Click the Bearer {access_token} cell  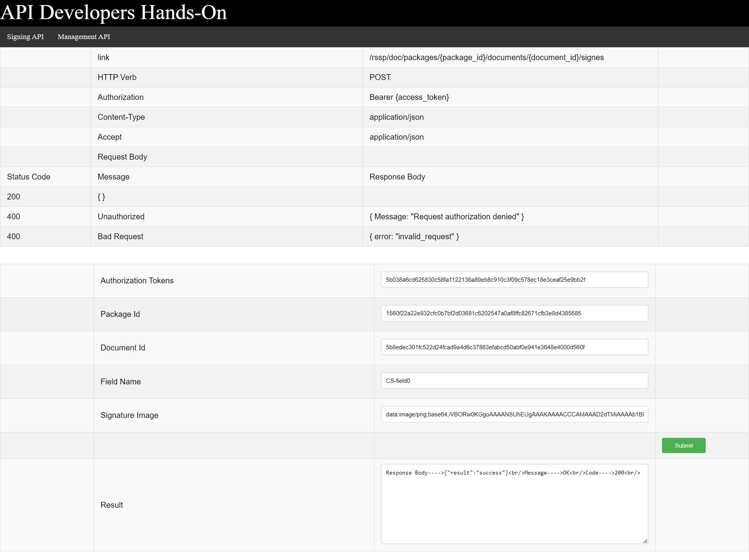tap(409, 97)
